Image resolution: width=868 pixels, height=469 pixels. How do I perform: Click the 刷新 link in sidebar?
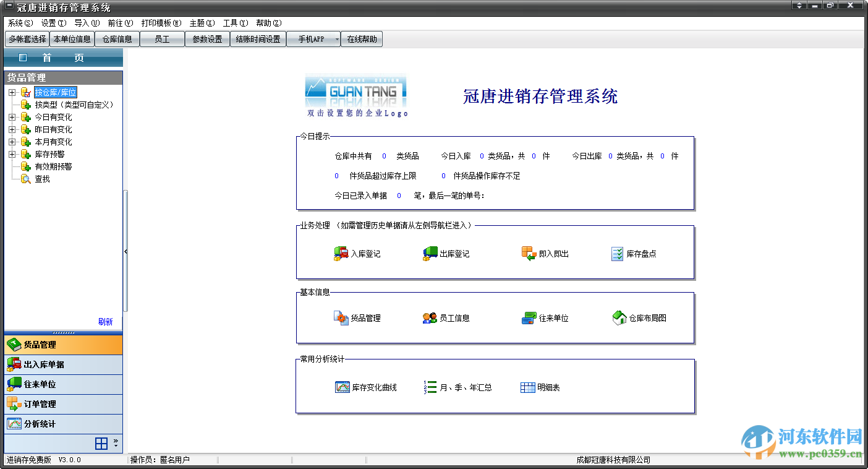point(106,322)
